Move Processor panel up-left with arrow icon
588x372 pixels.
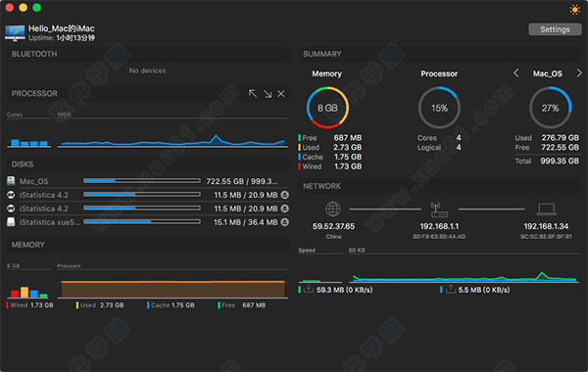253,94
